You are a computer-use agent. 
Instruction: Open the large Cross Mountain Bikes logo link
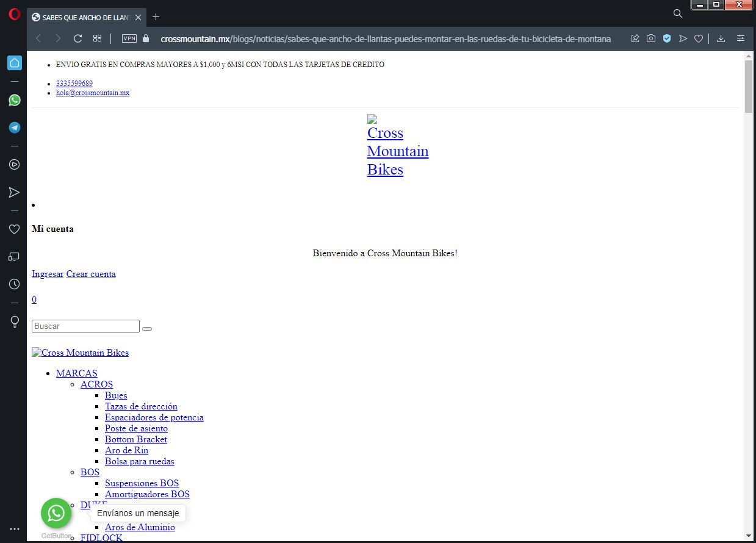click(x=398, y=146)
